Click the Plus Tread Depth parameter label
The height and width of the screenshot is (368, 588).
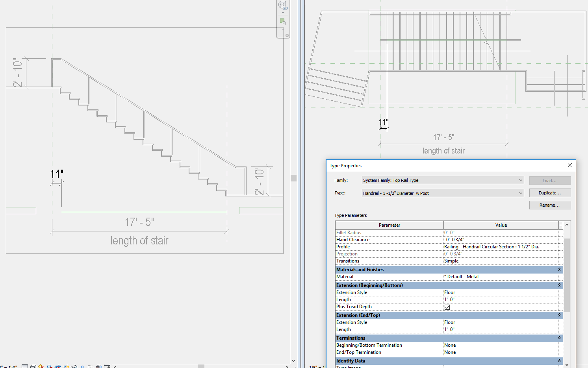[354, 307]
